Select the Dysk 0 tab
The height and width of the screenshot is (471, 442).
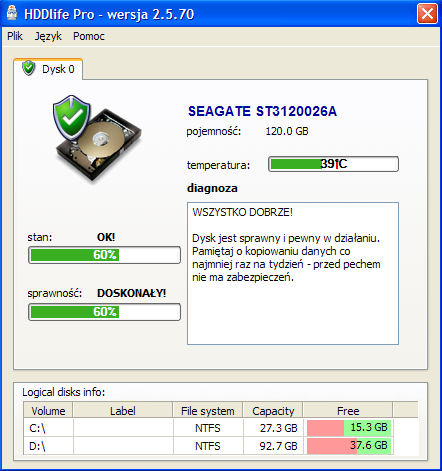click(49, 69)
